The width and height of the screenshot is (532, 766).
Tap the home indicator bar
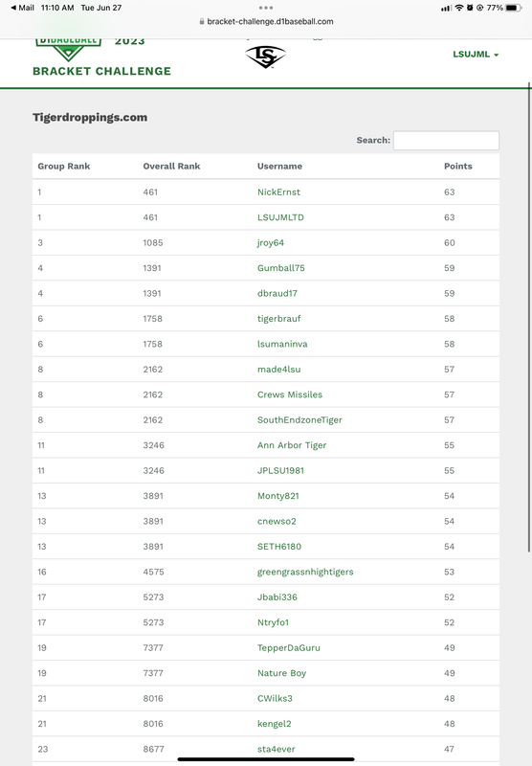pos(266,759)
